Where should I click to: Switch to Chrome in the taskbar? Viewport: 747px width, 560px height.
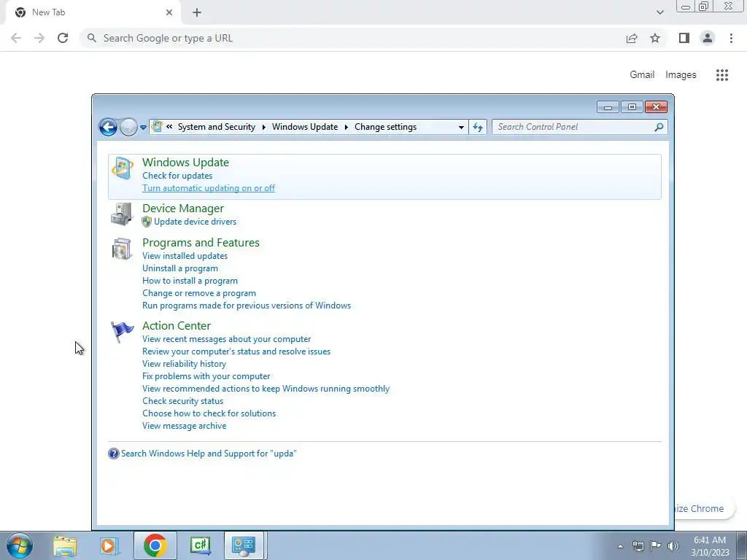click(x=155, y=545)
